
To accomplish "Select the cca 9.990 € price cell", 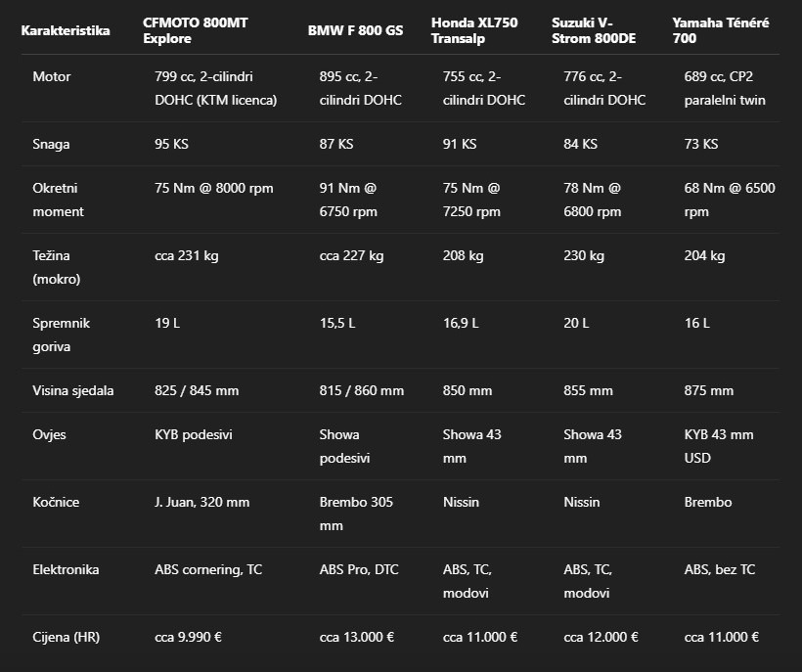I will pos(189,637).
